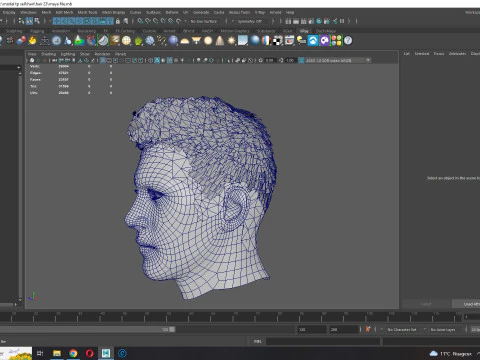Switch to the Substance shelf tab
Screen dimensions: 480x360
[x=266, y=31]
